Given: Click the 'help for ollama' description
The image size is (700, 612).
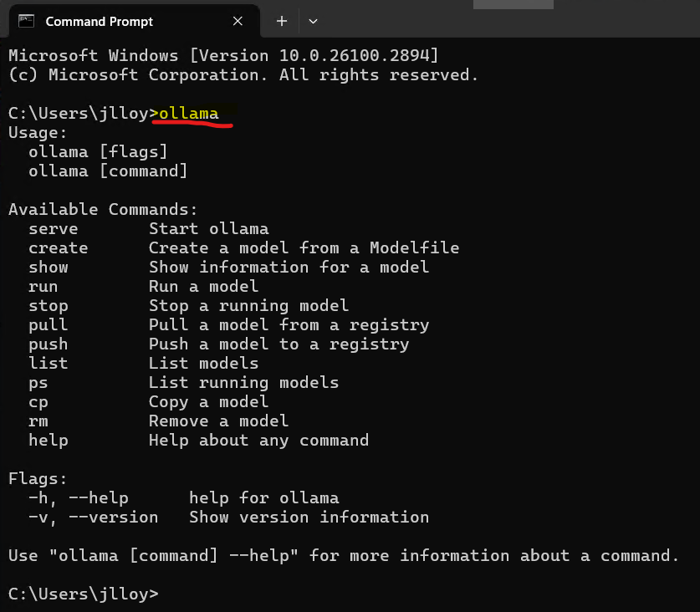Looking at the screenshot, I should point(263,498).
